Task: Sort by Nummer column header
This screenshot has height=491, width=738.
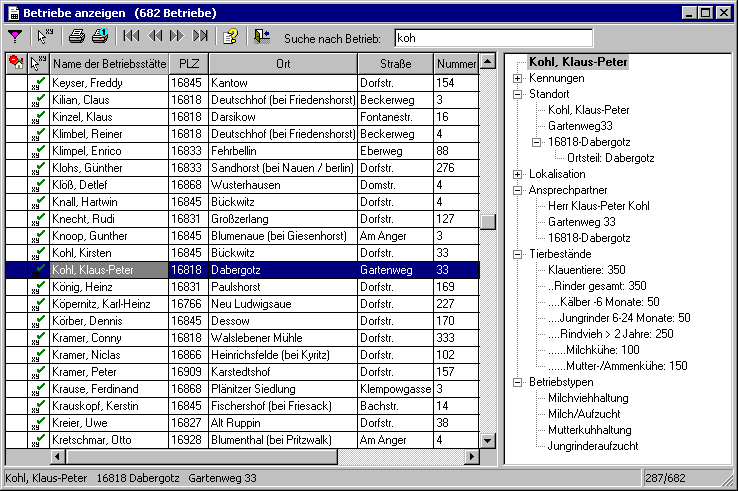Action: [456, 64]
